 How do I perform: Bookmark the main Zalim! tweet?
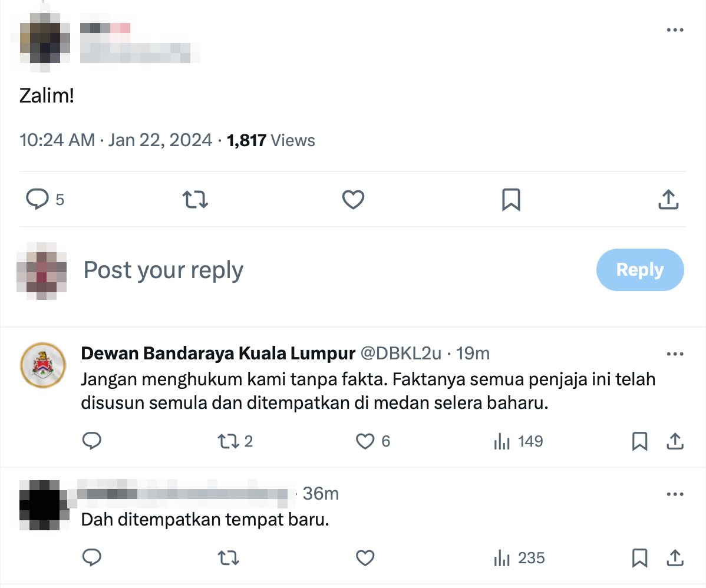[511, 200]
